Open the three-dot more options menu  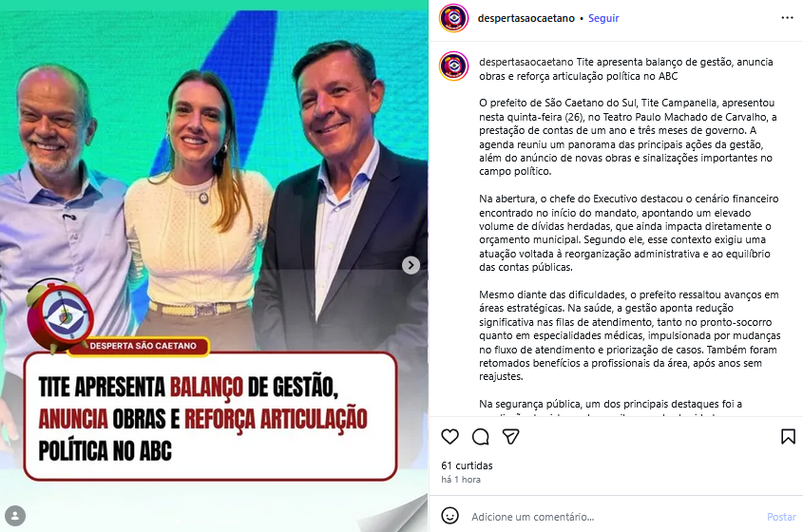(x=787, y=18)
